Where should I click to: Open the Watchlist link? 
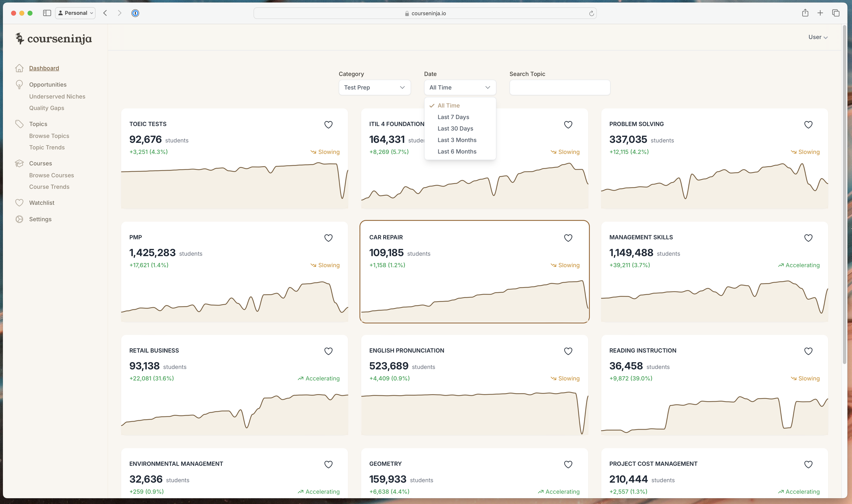pos(42,203)
